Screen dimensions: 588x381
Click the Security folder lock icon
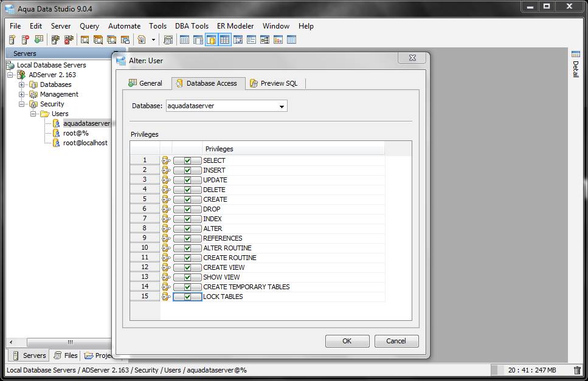pyautogui.click(x=33, y=104)
